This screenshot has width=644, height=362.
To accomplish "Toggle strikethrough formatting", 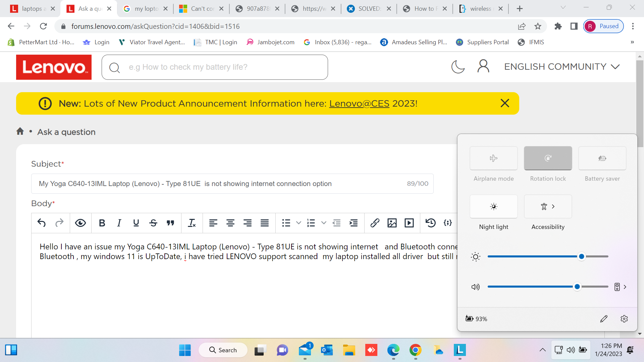I will (153, 223).
